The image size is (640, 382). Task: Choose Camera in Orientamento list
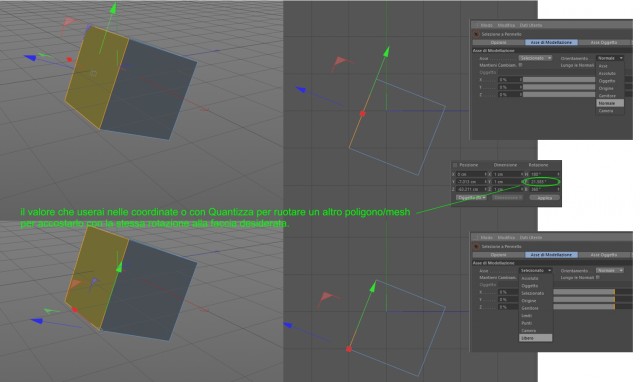click(610, 111)
